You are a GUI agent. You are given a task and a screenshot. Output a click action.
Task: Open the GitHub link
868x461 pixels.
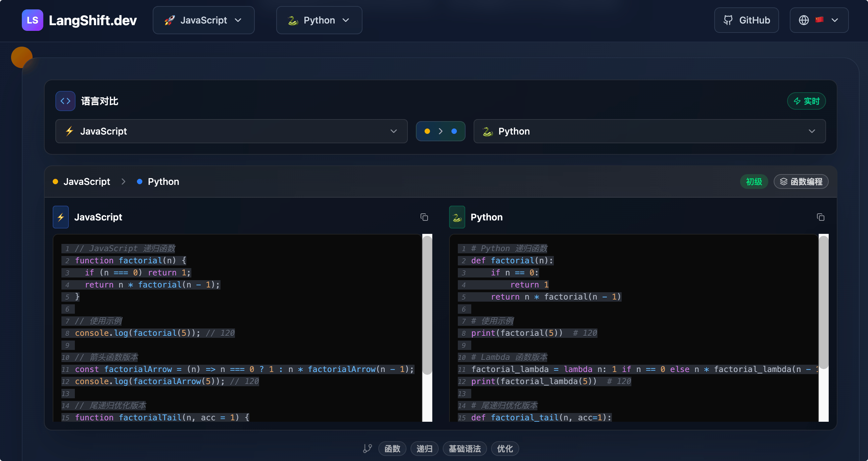pyautogui.click(x=746, y=20)
